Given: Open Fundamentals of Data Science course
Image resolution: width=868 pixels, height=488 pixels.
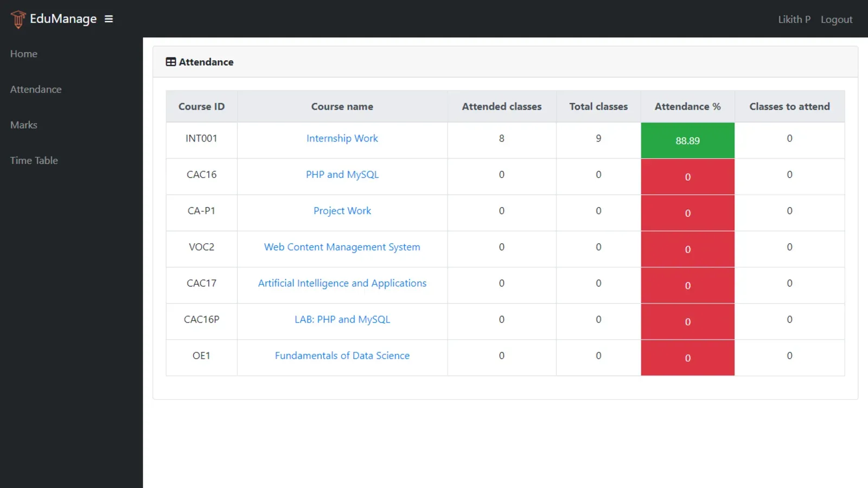Looking at the screenshot, I should tap(342, 356).
